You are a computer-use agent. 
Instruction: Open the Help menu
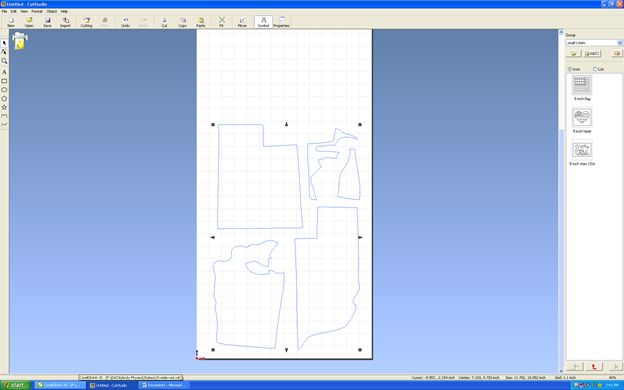64,12
